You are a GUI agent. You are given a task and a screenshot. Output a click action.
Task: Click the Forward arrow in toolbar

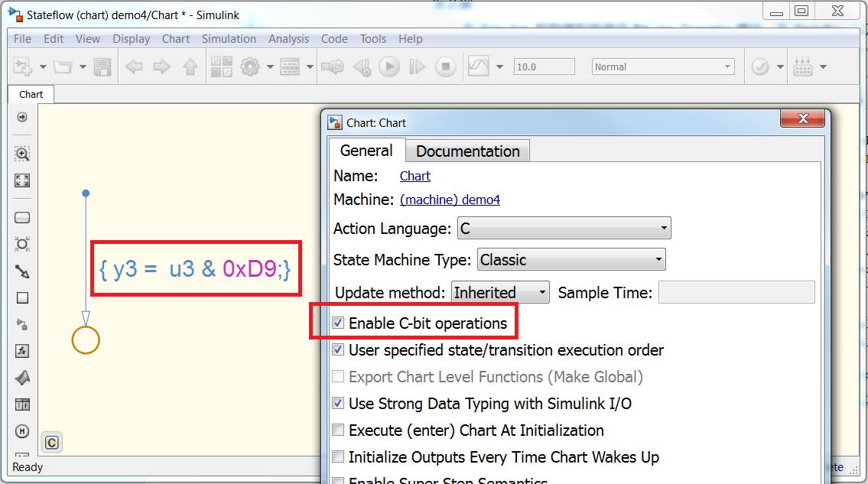pyautogui.click(x=161, y=67)
